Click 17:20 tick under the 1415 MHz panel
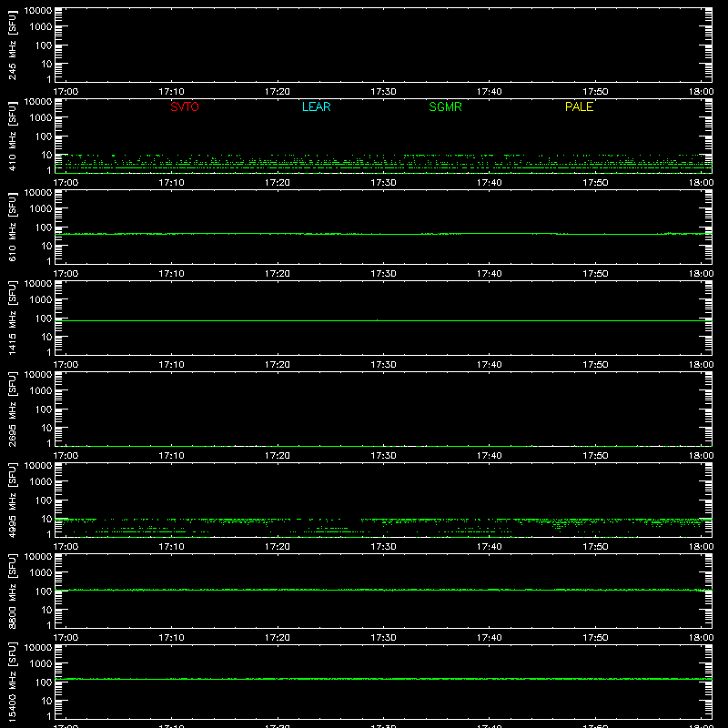Image resolution: width=728 pixels, height=728 pixels. [278, 365]
